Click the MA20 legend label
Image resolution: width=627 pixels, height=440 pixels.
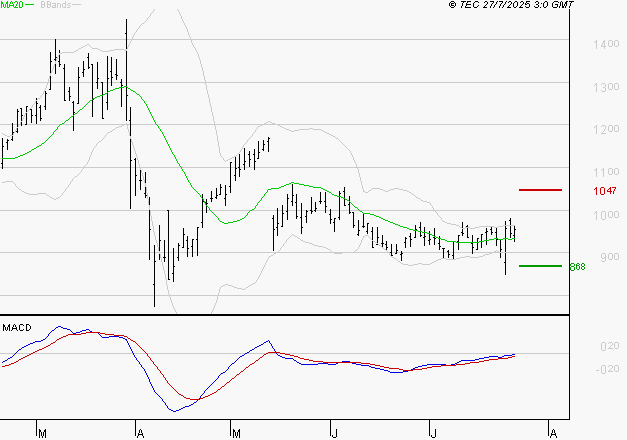coord(12,4)
